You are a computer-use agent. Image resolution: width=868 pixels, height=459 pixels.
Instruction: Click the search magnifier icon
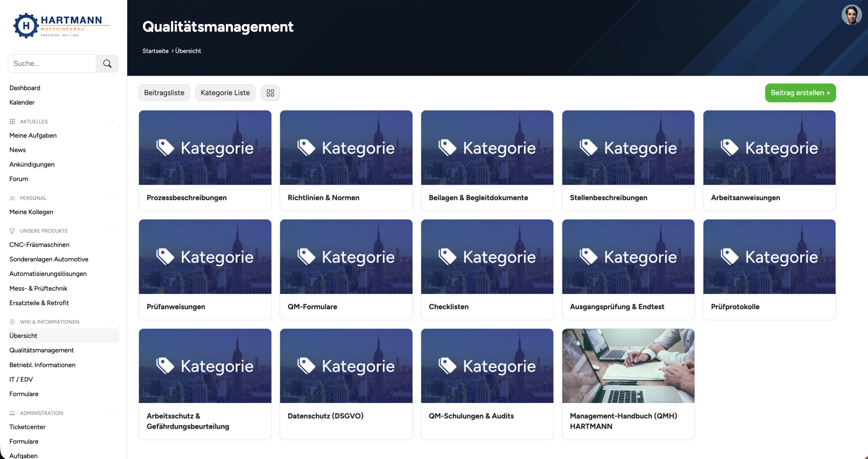[107, 63]
